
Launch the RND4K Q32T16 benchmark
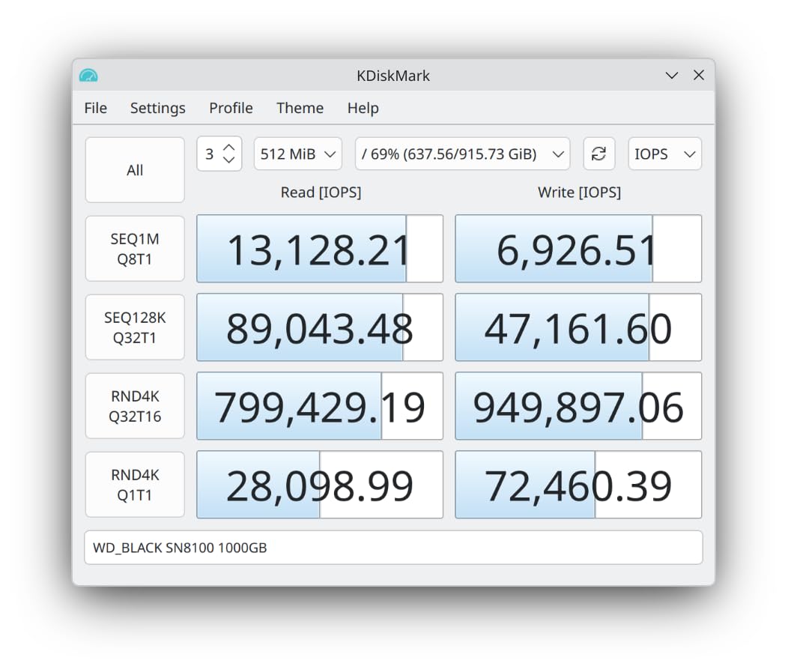coord(135,406)
